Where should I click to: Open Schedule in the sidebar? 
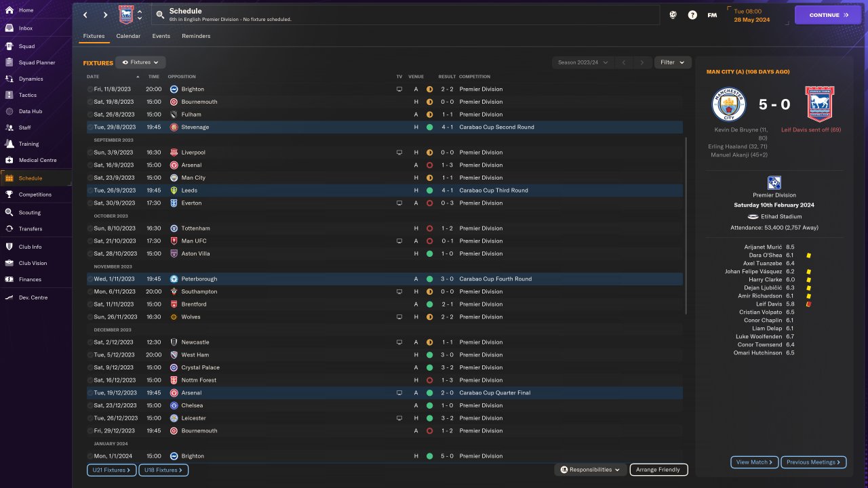tap(35, 178)
